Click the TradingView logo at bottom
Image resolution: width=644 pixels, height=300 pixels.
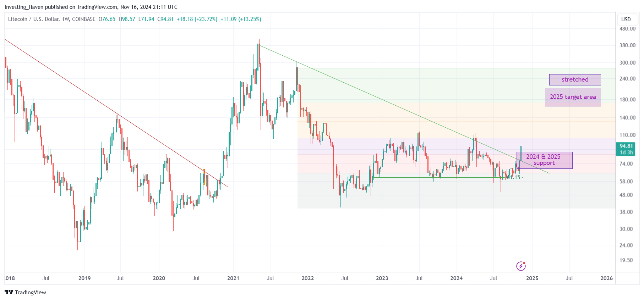(25, 292)
